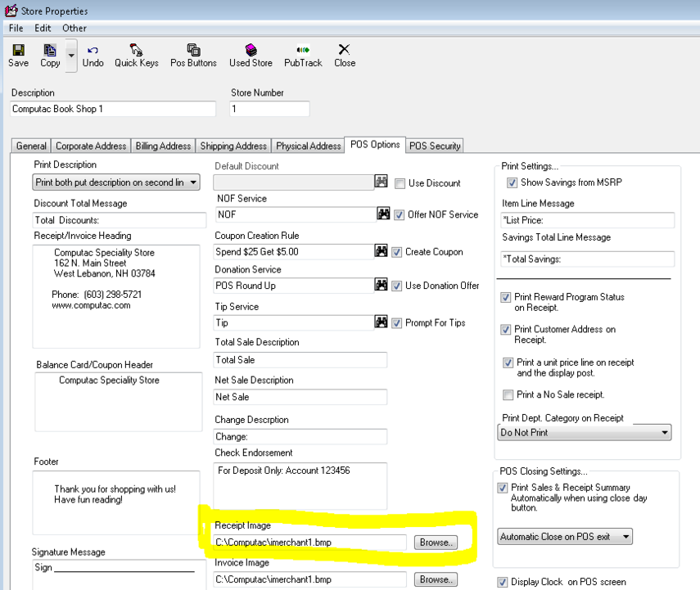Switch to the General tab

pyautogui.click(x=31, y=146)
